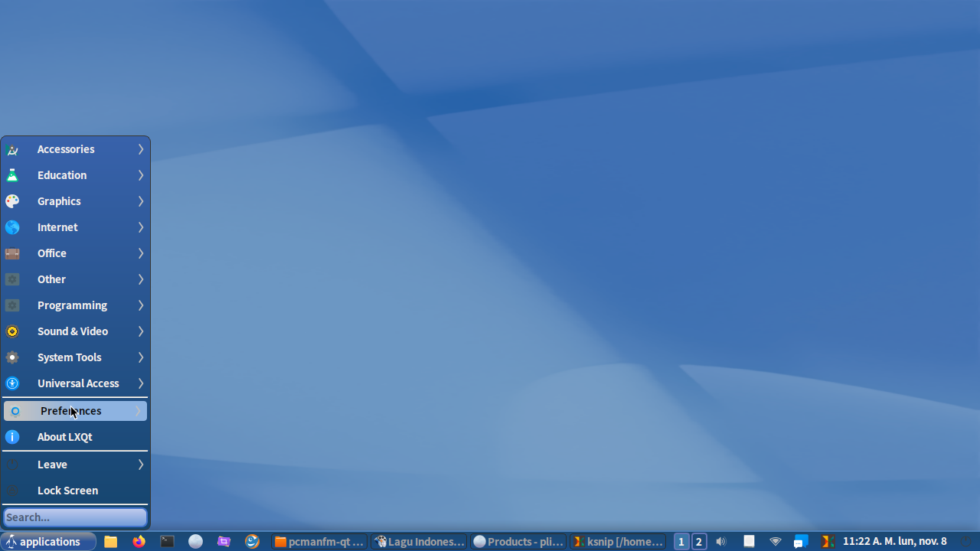Open the Accessories menu category

point(75,149)
